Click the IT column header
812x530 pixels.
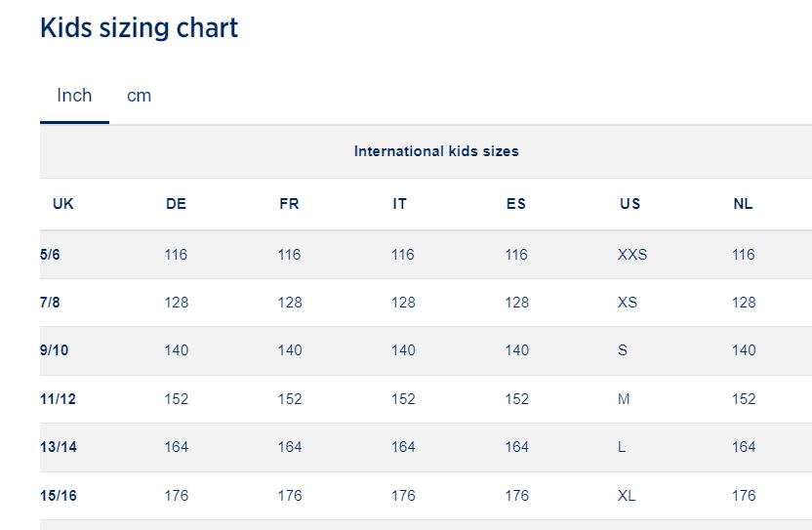coord(399,204)
